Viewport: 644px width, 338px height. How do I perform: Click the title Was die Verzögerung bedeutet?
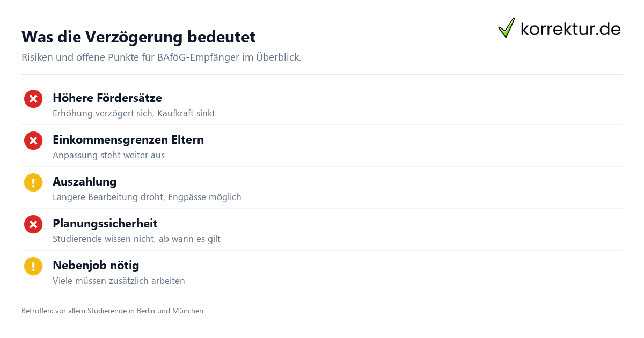click(x=138, y=37)
